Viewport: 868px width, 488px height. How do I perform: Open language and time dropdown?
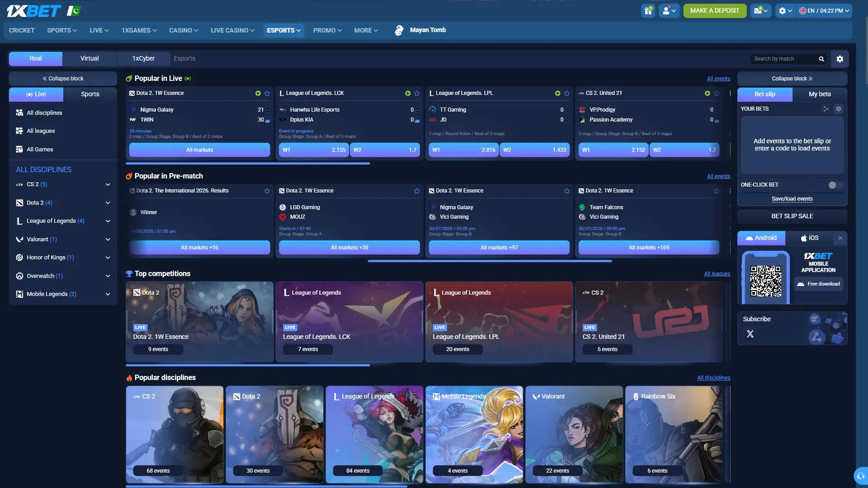pyautogui.click(x=824, y=11)
